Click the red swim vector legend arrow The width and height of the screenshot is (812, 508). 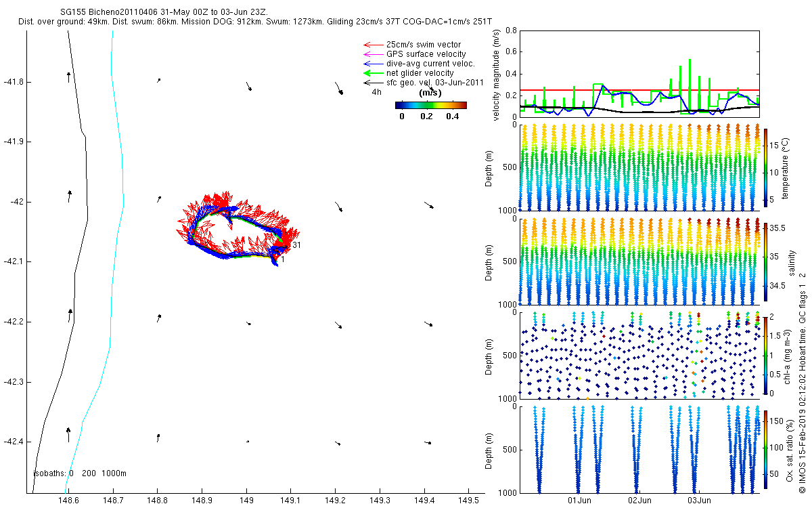coord(373,45)
